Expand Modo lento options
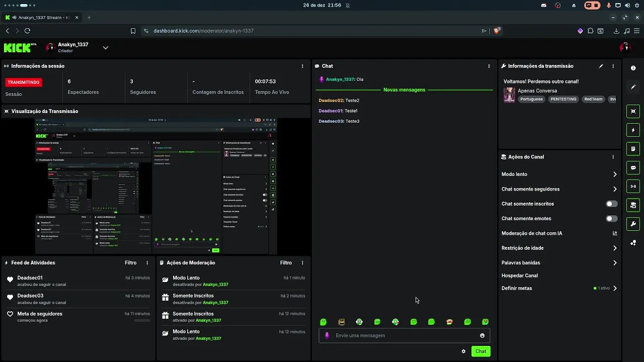 coord(615,174)
